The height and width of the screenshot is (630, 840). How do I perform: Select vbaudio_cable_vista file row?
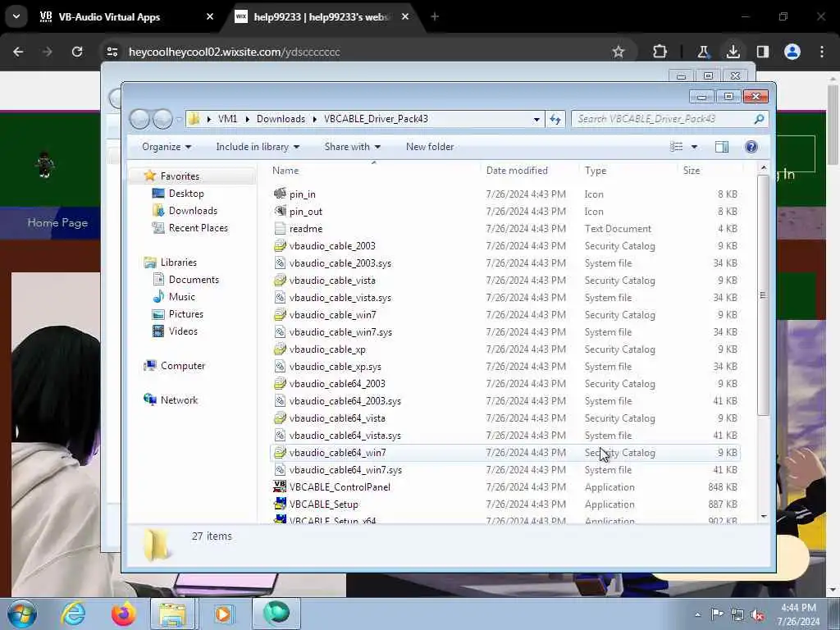click(505, 281)
